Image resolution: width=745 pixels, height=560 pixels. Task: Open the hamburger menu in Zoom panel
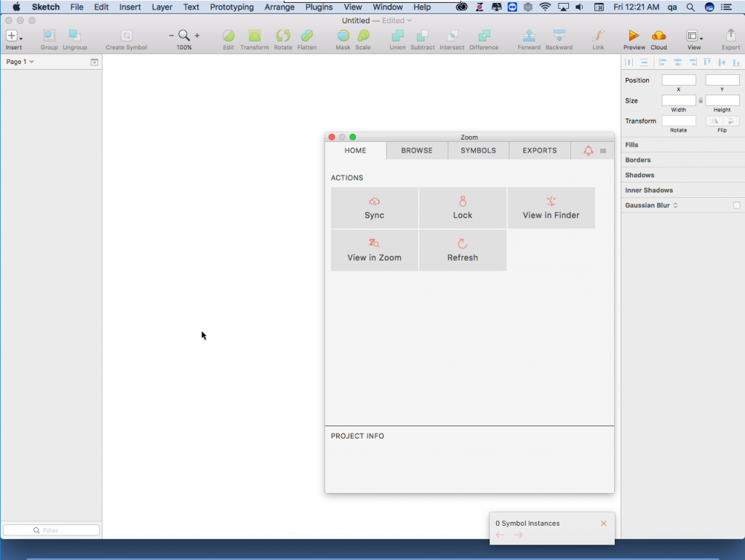click(603, 151)
